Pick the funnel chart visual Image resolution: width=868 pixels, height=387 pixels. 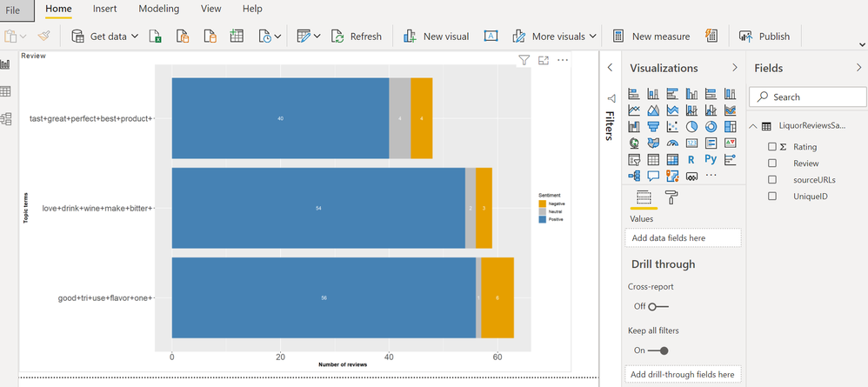pos(653,127)
